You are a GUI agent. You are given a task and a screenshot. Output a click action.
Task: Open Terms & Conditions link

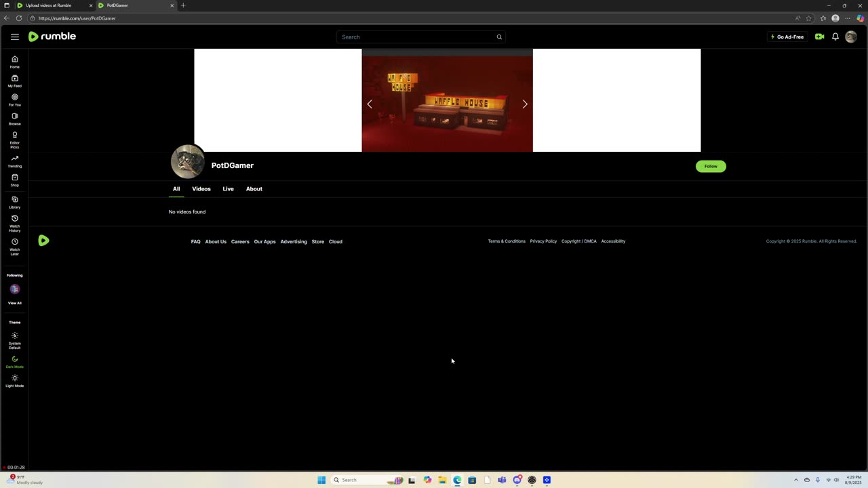(x=507, y=241)
